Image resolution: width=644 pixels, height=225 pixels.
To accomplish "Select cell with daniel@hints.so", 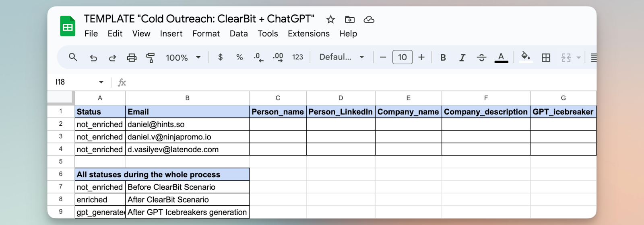I will click(187, 124).
